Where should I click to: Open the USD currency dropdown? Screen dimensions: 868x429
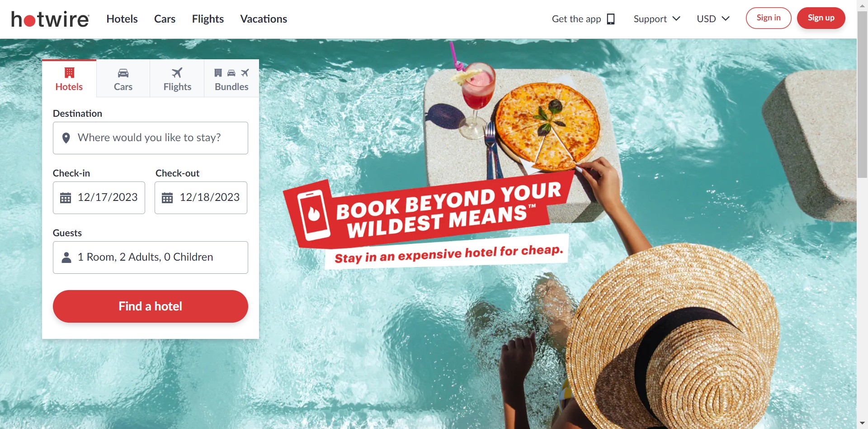(713, 19)
